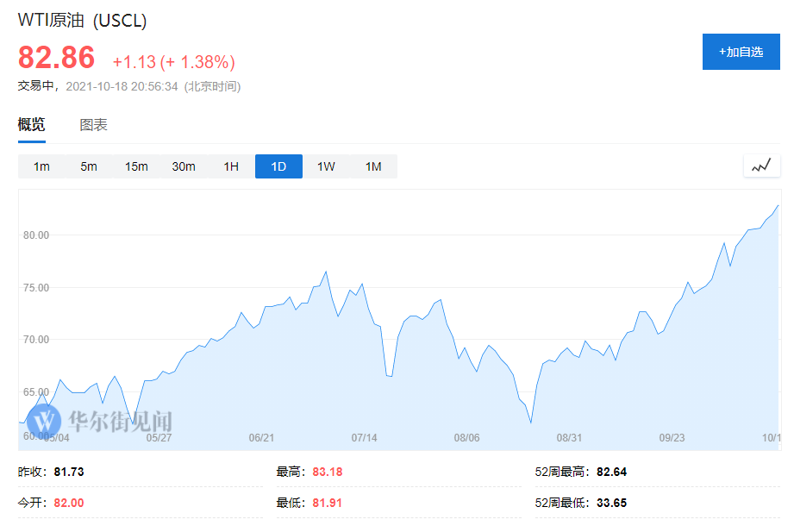
Task: Click the 08/31 date axis label
Action: (x=569, y=438)
